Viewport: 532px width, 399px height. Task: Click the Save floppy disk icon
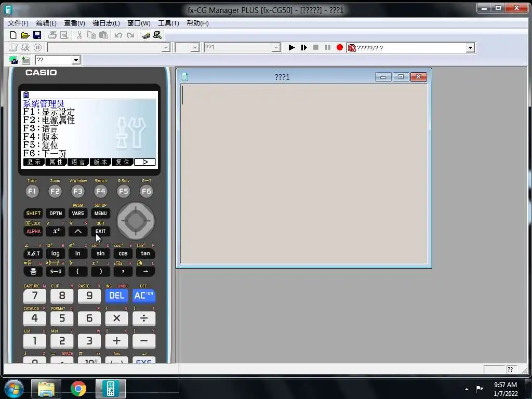pyautogui.click(x=37, y=35)
